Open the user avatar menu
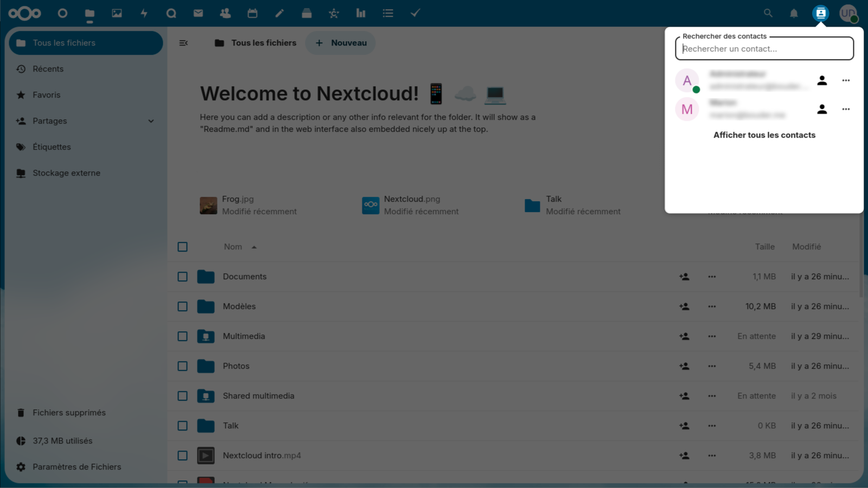The image size is (868, 488). pyautogui.click(x=848, y=13)
